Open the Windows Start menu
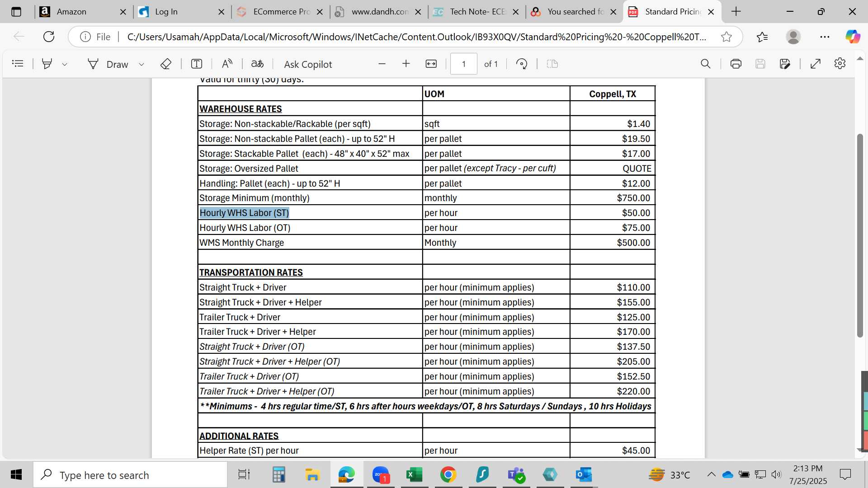 pos(16,475)
